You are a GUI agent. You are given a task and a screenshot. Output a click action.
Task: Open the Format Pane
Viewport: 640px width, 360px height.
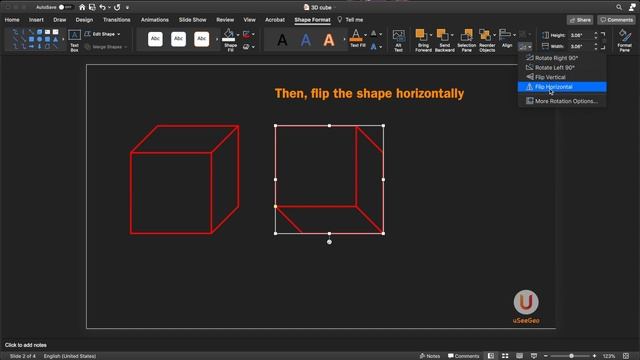tap(624, 40)
